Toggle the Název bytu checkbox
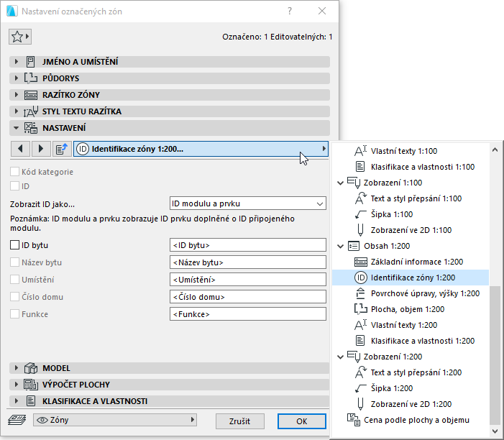The width and height of the screenshot is (504, 440). [14, 262]
